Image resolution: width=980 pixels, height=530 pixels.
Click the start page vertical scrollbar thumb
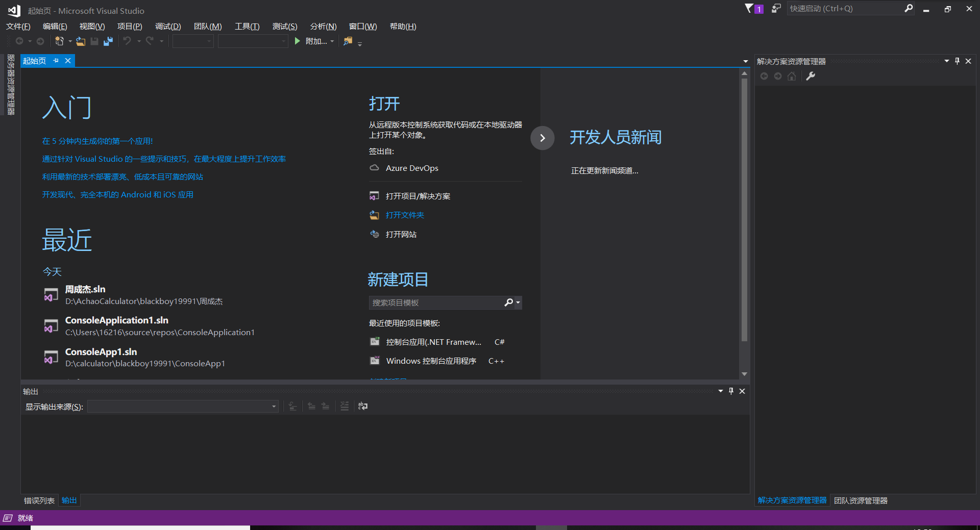(x=744, y=209)
